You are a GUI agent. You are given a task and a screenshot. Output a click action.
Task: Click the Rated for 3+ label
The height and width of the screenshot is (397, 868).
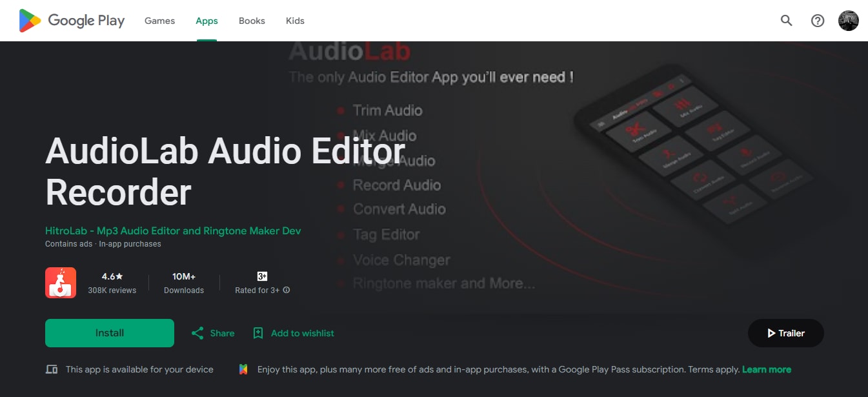click(257, 290)
